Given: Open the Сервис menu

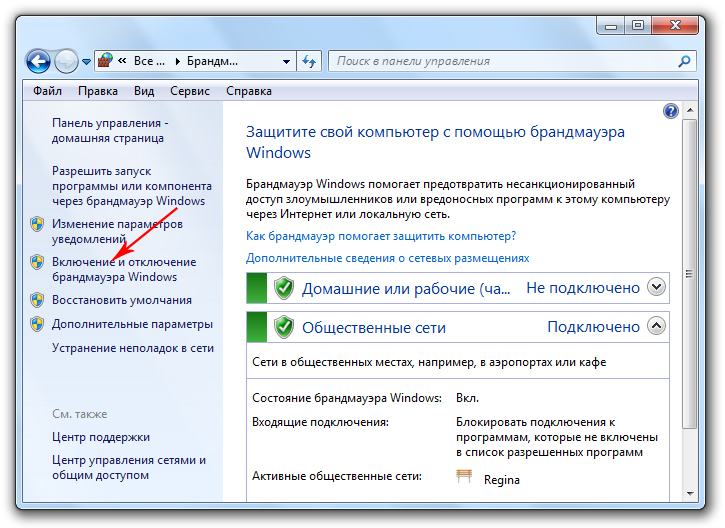Looking at the screenshot, I should pyautogui.click(x=190, y=91).
